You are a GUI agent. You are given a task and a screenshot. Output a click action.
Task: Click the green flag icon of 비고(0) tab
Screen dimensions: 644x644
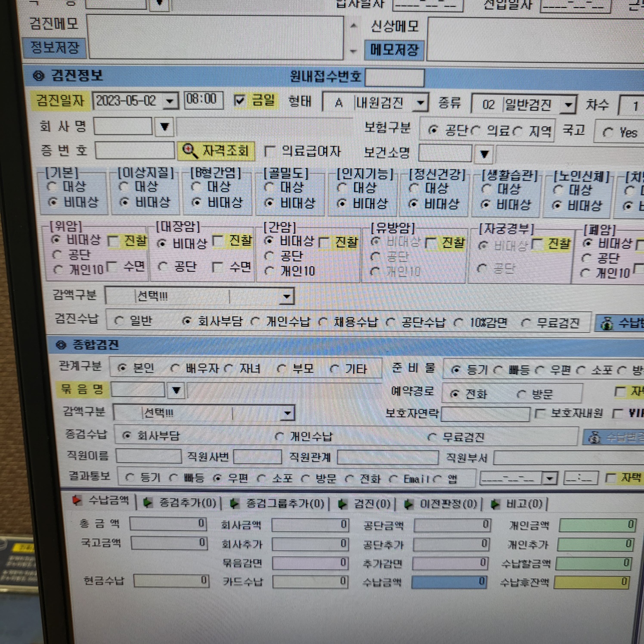[495, 504]
